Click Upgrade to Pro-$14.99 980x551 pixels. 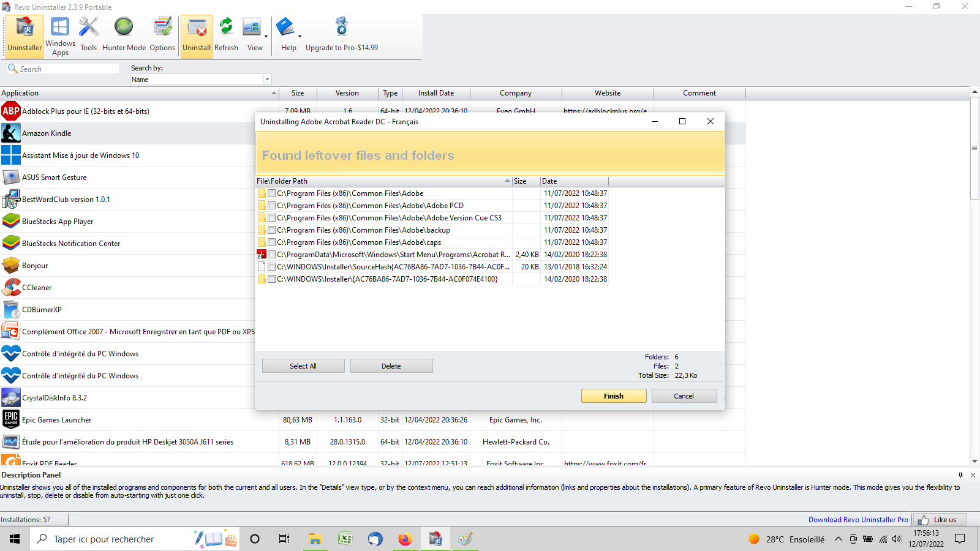pyautogui.click(x=342, y=36)
